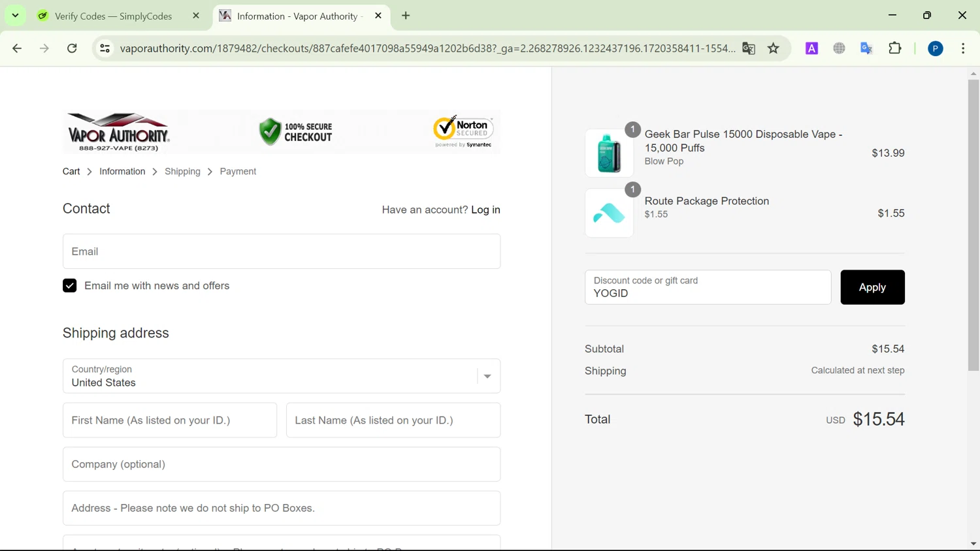The image size is (980, 551).
Task: Click the Company (optional) field
Action: coord(282,464)
